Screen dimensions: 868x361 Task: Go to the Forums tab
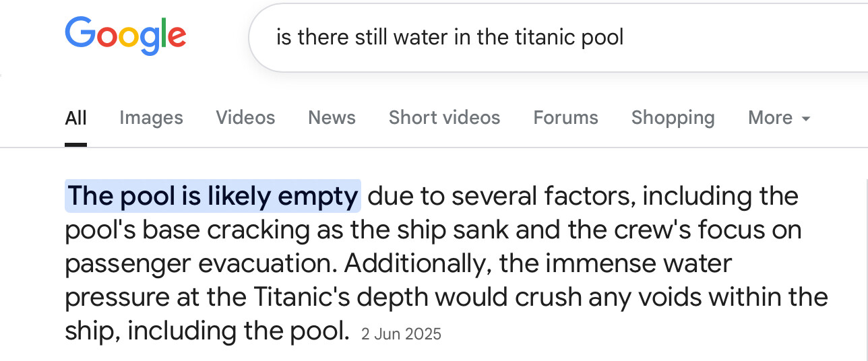click(x=565, y=117)
